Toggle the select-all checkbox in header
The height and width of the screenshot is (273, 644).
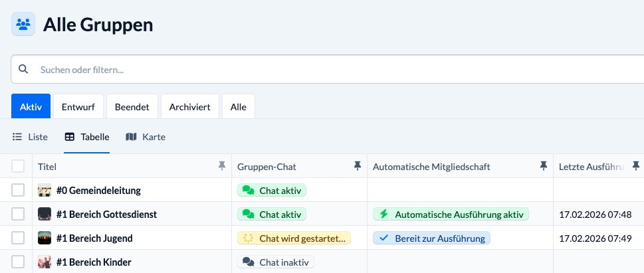pos(18,166)
